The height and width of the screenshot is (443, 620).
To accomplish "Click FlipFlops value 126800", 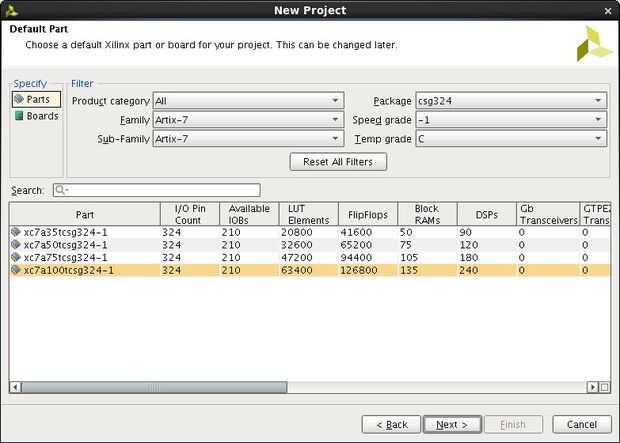I will (359, 270).
